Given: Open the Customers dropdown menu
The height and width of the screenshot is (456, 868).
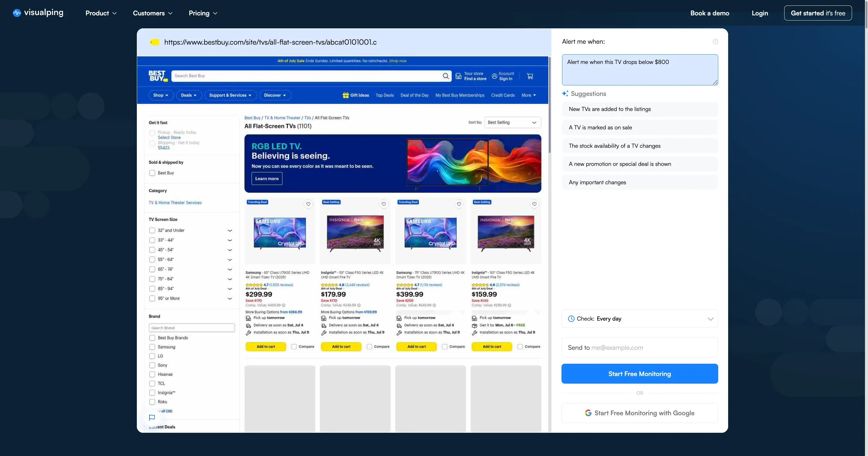Looking at the screenshot, I should (x=153, y=13).
